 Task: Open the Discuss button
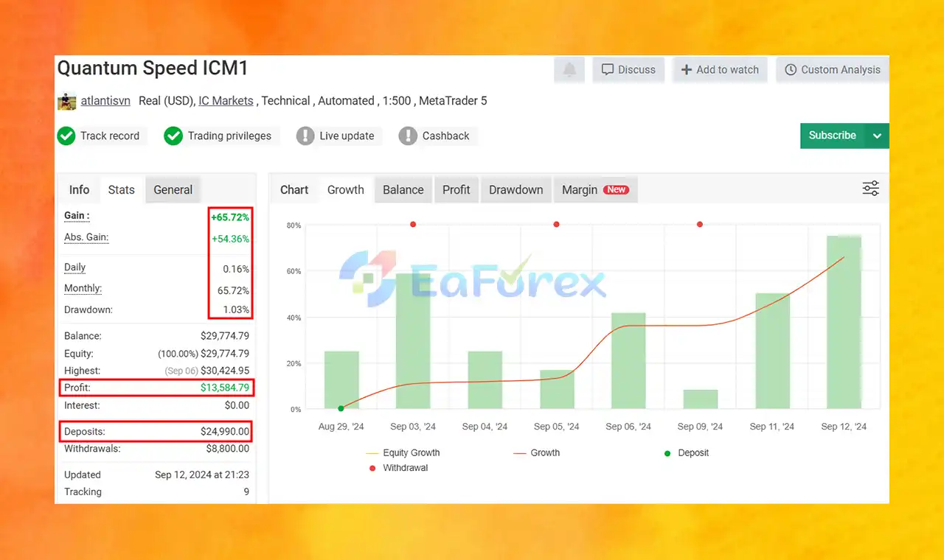[x=628, y=69]
